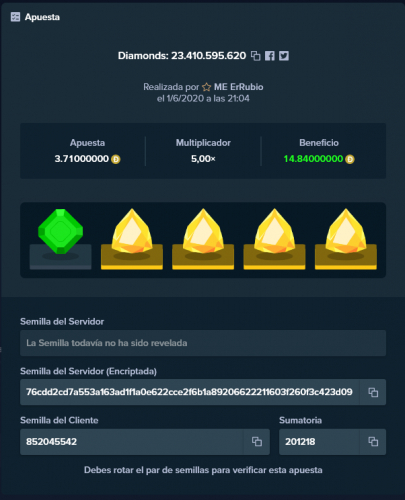Click the star icon beside ME ErRubio
Image resolution: width=405 pixels, height=500 pixels.
[x=206, y=87]
